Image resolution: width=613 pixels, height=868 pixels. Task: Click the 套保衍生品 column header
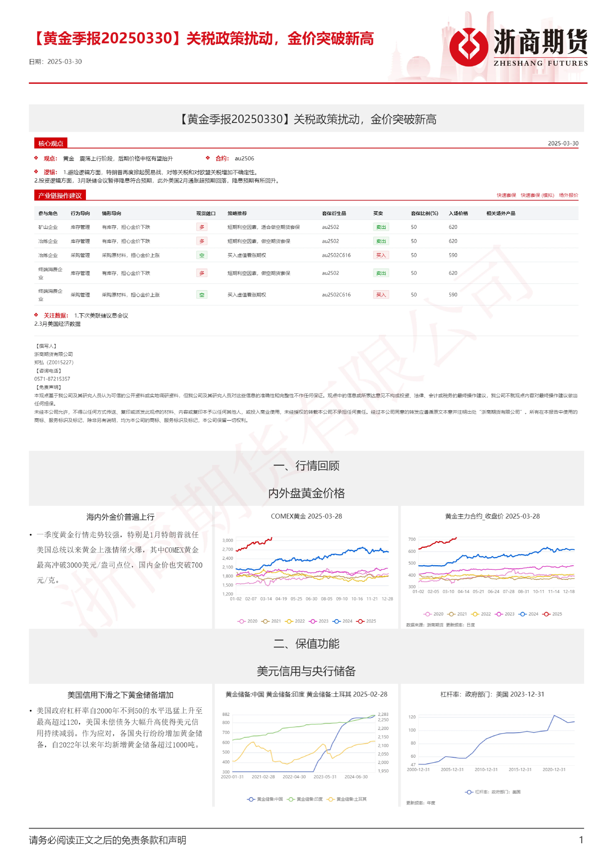334,213
